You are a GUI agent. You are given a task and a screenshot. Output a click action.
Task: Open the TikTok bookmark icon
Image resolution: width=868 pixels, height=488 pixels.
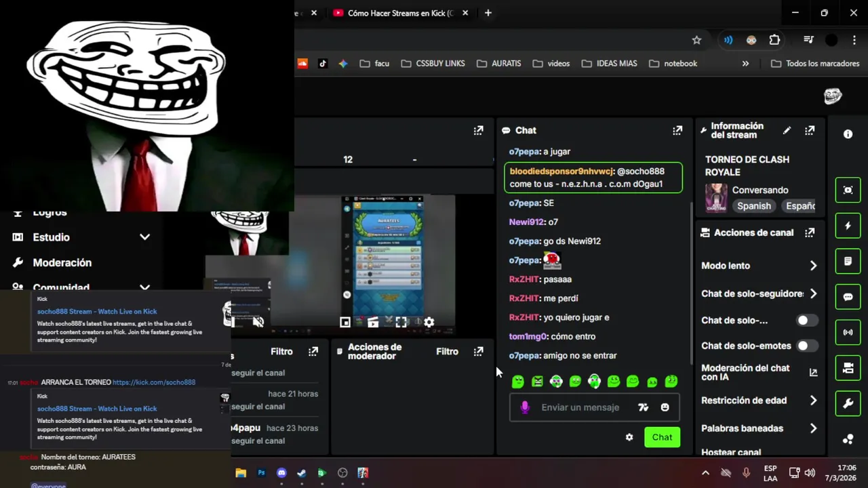[x=323, y=63]
